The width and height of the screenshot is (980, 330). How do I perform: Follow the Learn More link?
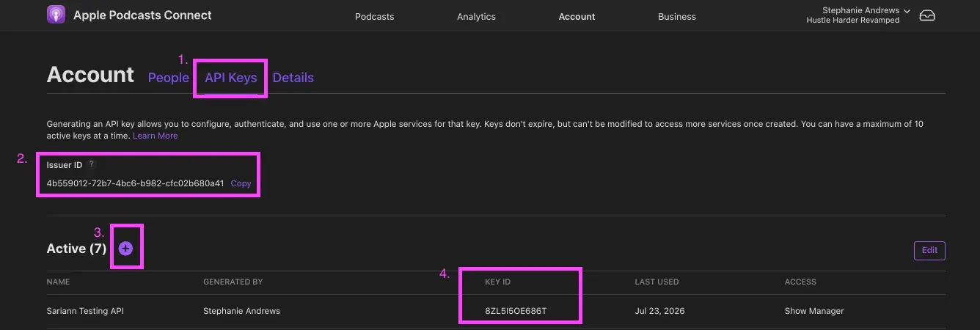[x=156, y=136]
